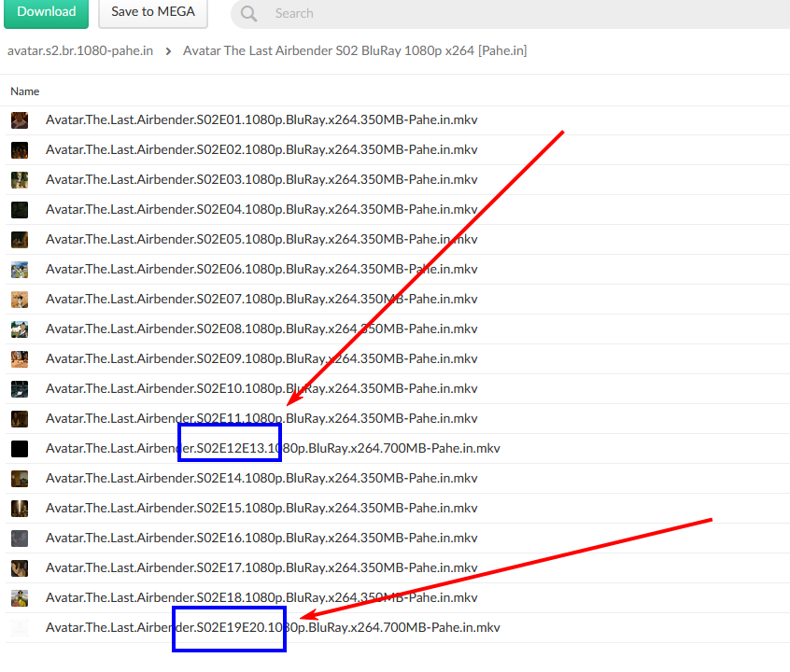Select file name Avatar.The.Last.Airbender.S02E14.1080p.BluRay.x264.350MB-Pahe.in.mkv

261,478
